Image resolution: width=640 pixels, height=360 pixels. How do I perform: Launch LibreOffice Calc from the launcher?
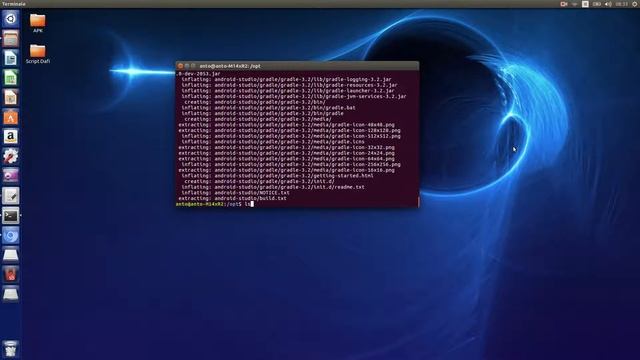(11, 78)
